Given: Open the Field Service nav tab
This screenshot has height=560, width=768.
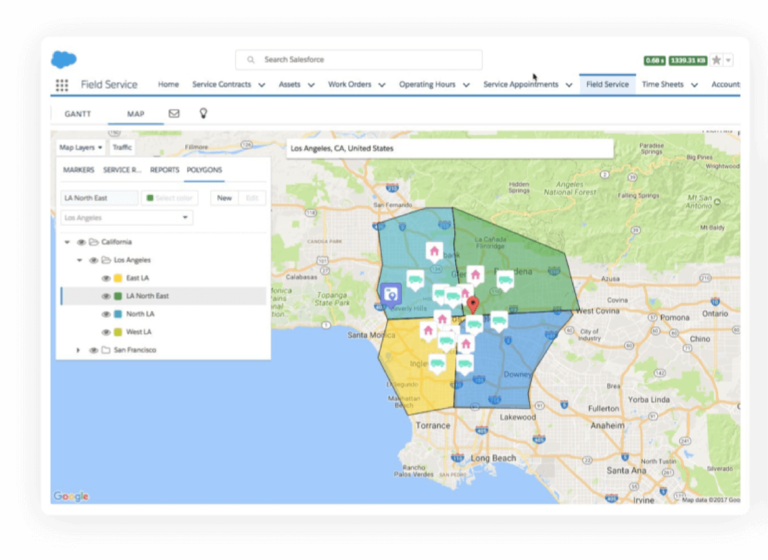Looking at the screenshot, I should [x=607, y=84].
